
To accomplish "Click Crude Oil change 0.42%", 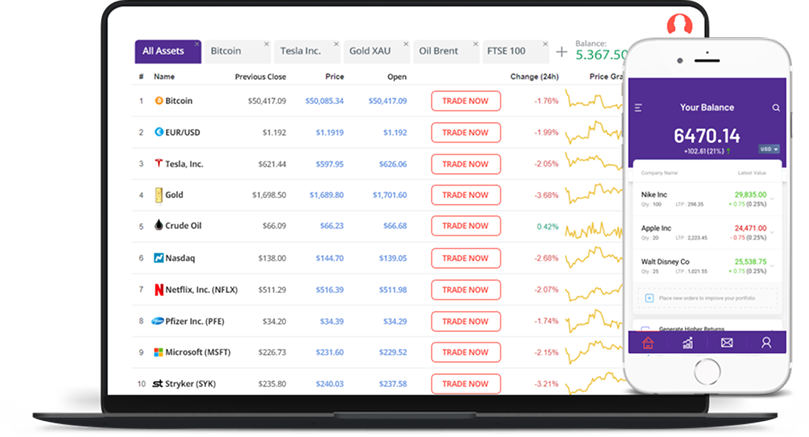I will tap(547, 226).
